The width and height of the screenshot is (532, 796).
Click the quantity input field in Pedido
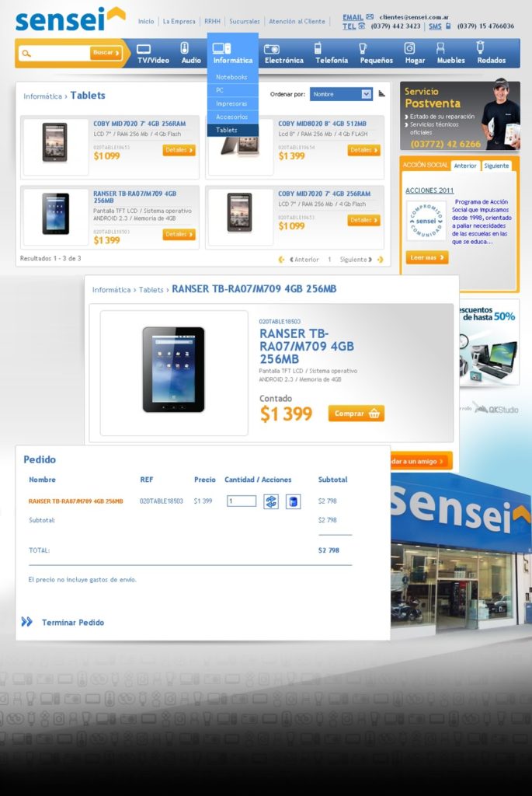click(x=242, y=501)
